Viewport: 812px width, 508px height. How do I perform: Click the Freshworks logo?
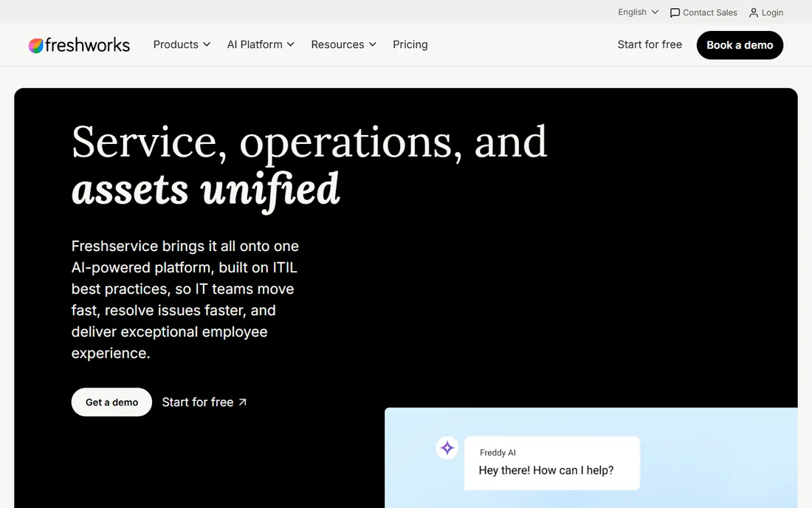[x=79, y=45]
